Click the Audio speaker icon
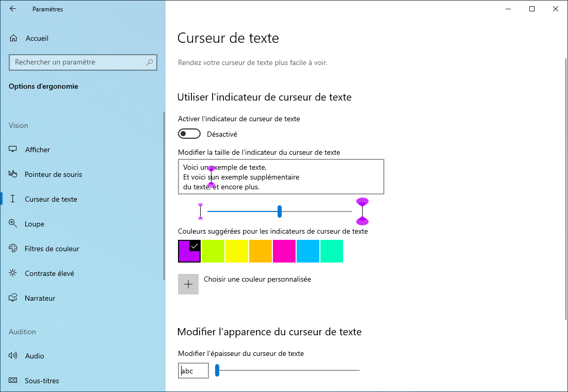Image resolution: width=568 pixels, height=392 pixels. [x=13, y=355]
